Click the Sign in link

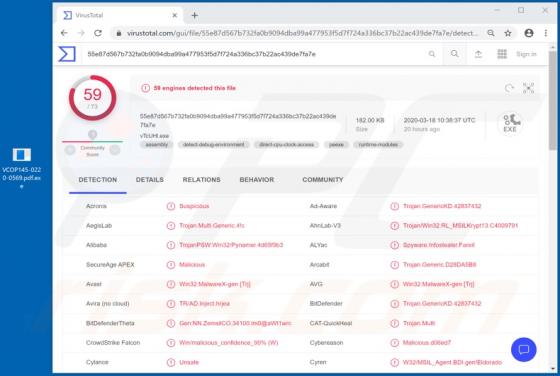[x=526, y=54]
